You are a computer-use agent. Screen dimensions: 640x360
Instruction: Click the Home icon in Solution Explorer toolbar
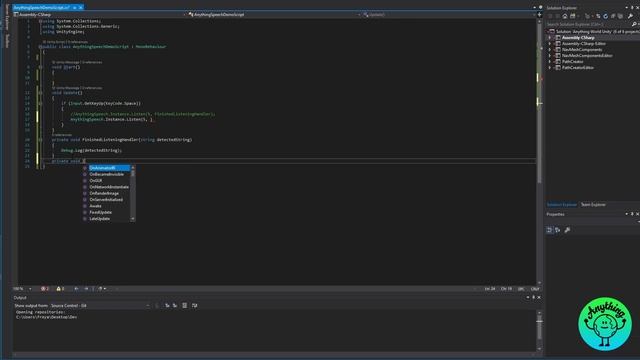(565, 16)
